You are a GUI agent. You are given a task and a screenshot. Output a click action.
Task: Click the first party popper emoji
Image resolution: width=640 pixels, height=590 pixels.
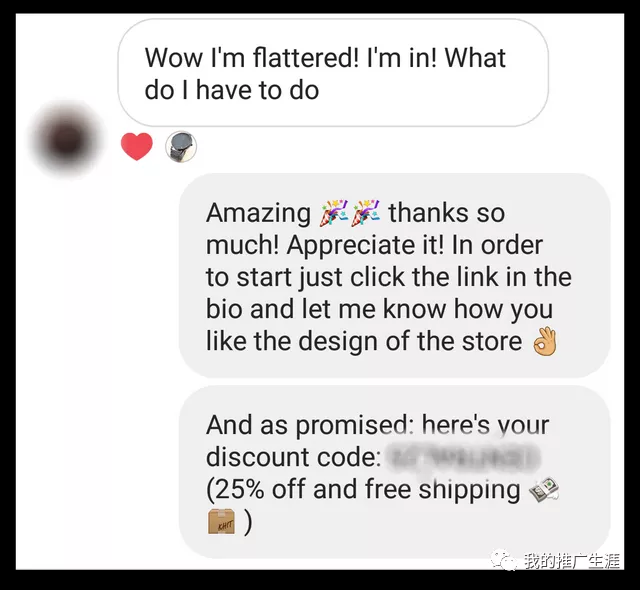333,213
